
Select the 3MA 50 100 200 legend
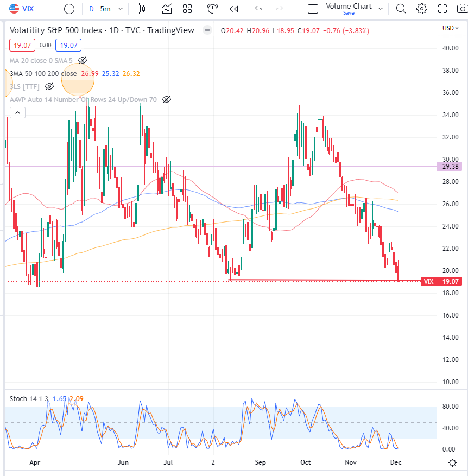[x=43, y=74]
